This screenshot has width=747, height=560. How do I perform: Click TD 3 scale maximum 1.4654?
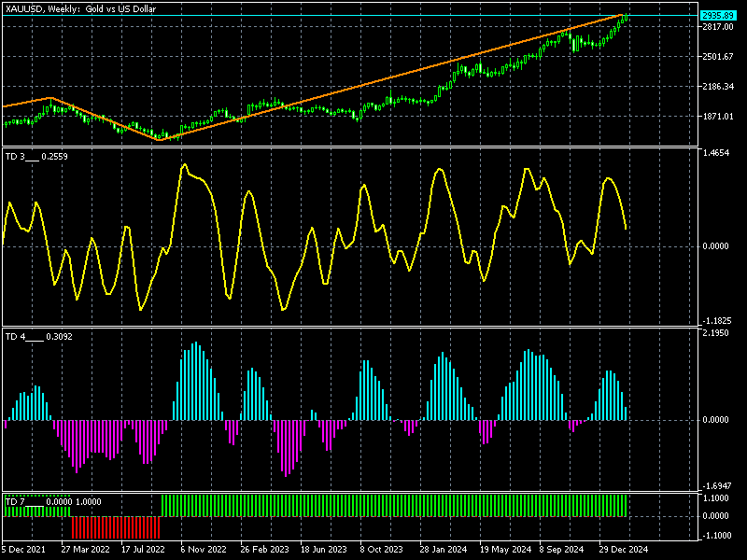716,153
